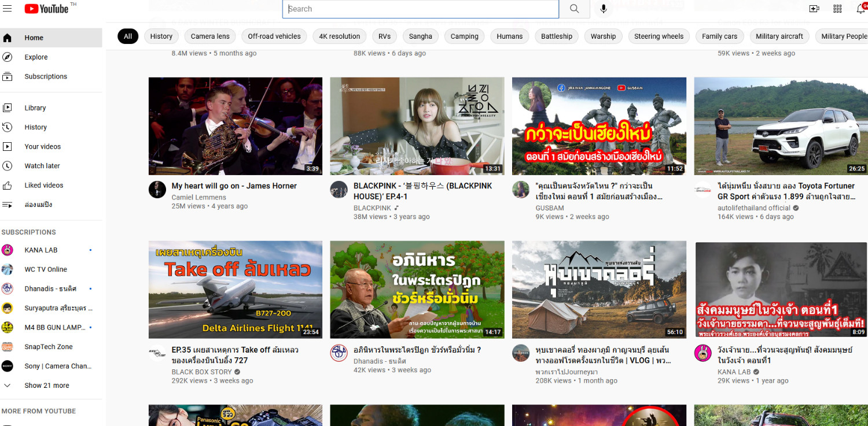Open the ล่องแม่ปิง playlist
Image resolution: width=868 pixels, height=426 pixels.
point(51,205)
